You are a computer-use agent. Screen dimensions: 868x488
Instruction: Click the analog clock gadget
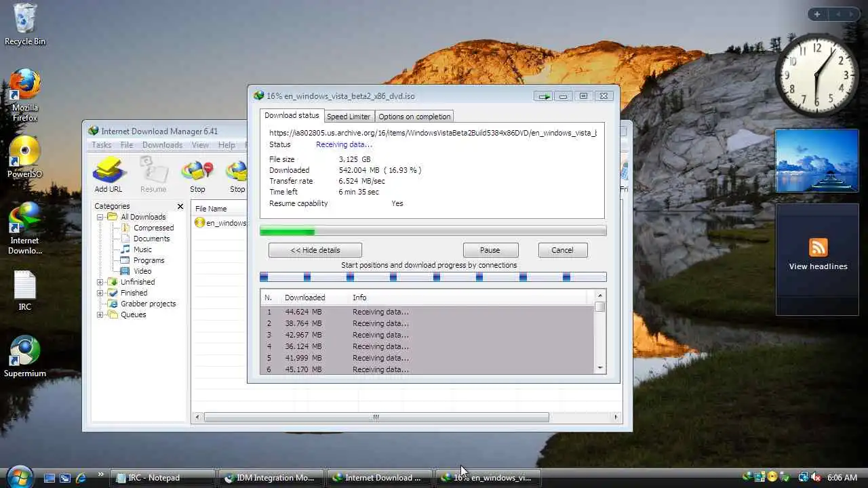tap(816, 74)
